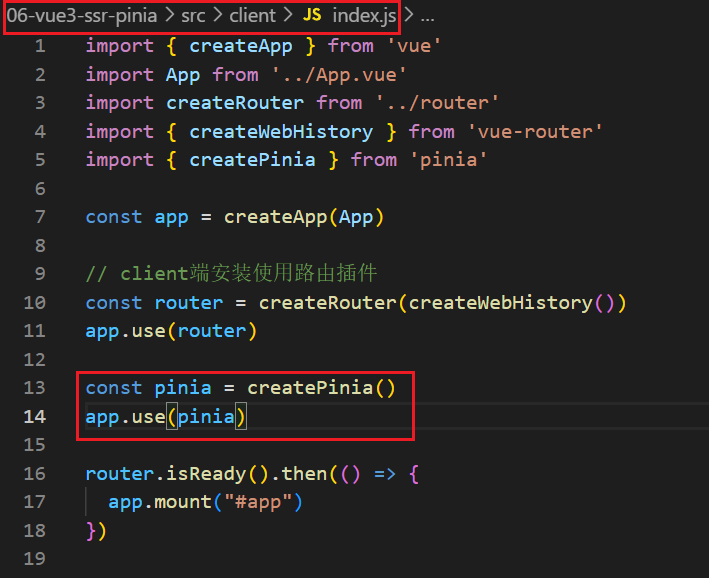Click the 'pinia' string on line 5
This screenshot has height=578, width=709.
pyautogui.click(x=449, y=160)
